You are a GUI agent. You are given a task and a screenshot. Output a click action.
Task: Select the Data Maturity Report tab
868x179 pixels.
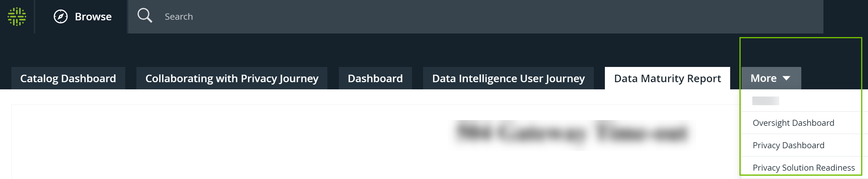pos(667,78)
